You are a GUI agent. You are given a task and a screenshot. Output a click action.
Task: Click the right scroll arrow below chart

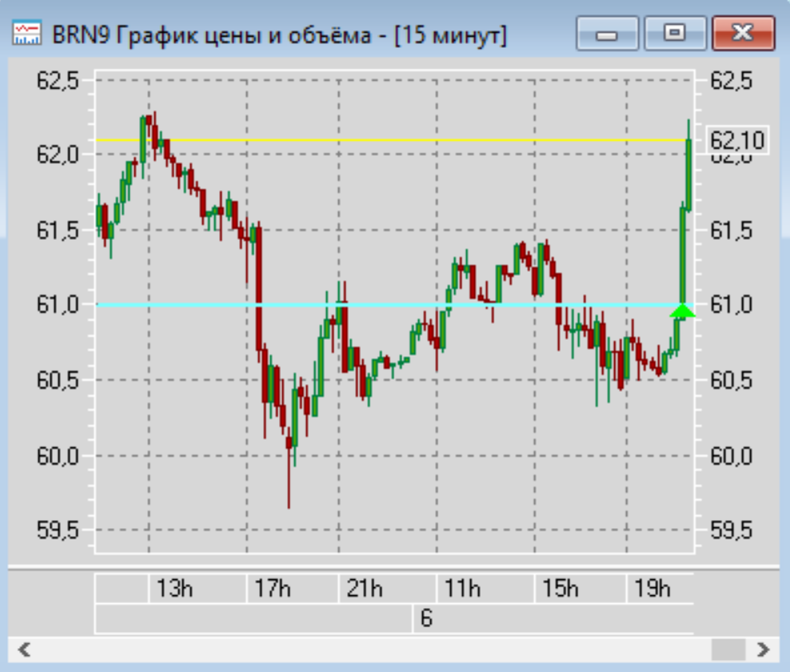(764, 649)
